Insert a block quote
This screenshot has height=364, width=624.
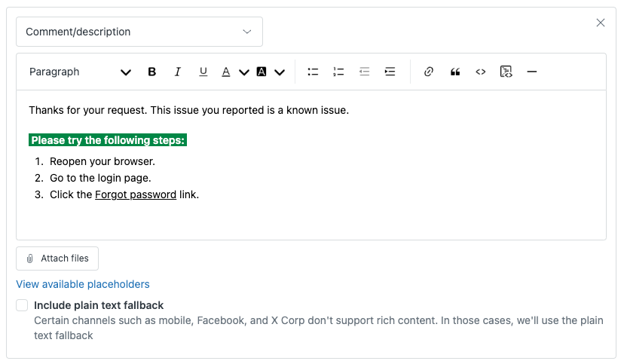pos(455,72)
